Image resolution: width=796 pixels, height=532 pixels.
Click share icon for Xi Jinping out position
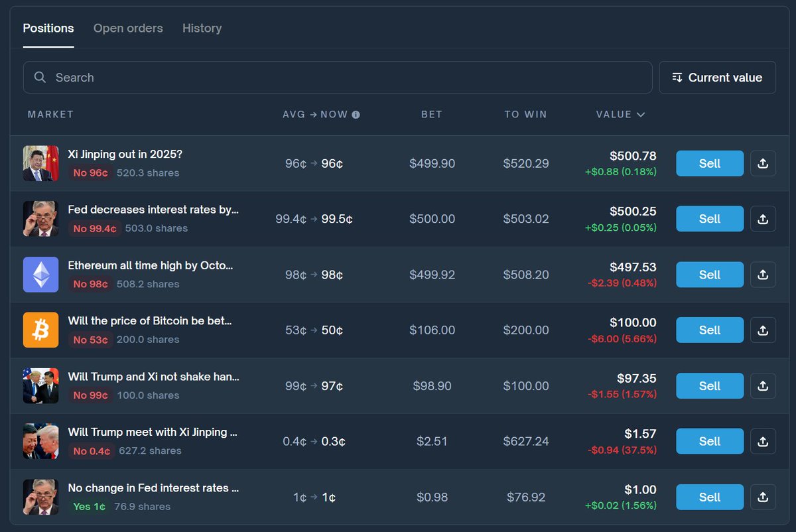[x=763, y=163]
